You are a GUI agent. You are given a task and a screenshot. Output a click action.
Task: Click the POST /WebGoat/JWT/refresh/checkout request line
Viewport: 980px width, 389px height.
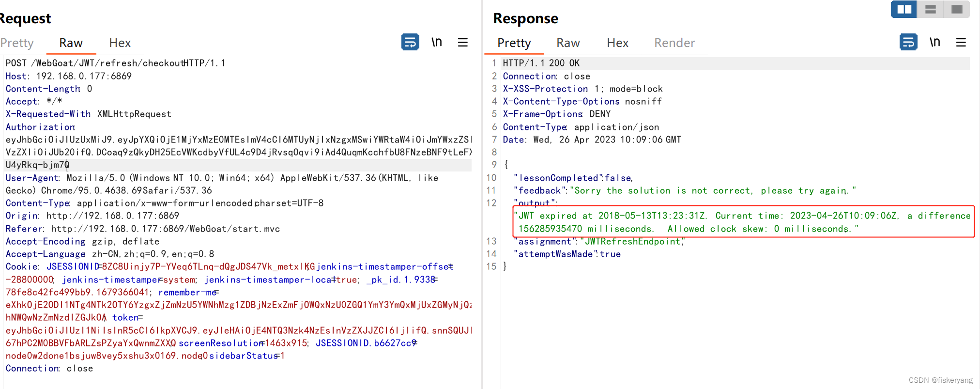pyautogui.click(x=115, y=63)
